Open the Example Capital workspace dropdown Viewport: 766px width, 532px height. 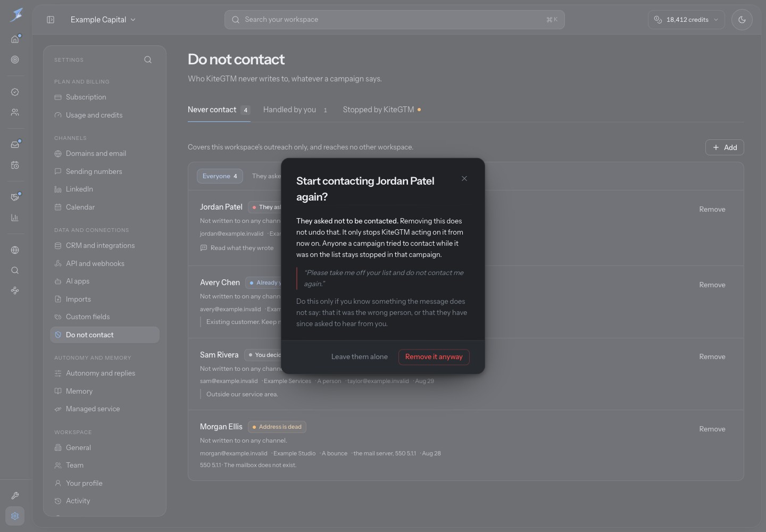pos(103,20)
